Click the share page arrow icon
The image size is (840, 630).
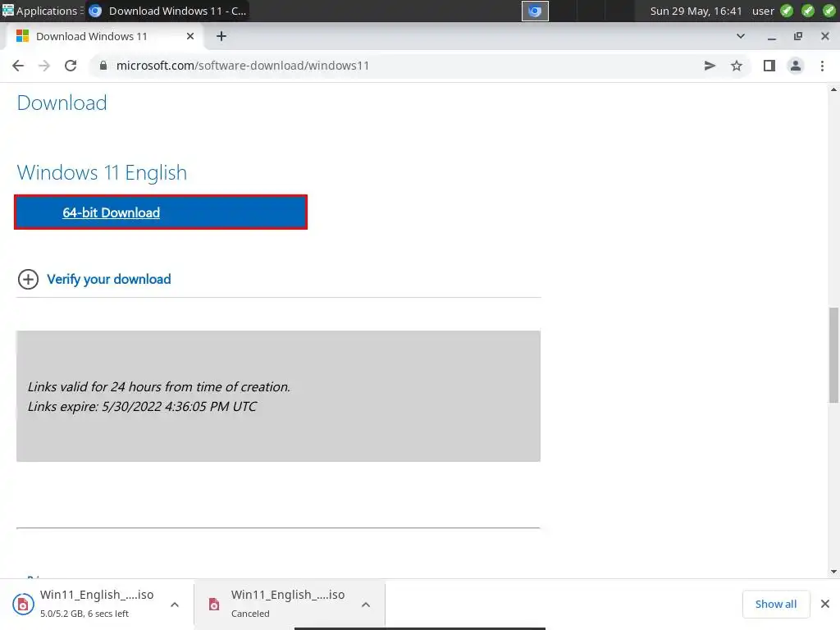(710, 66)
